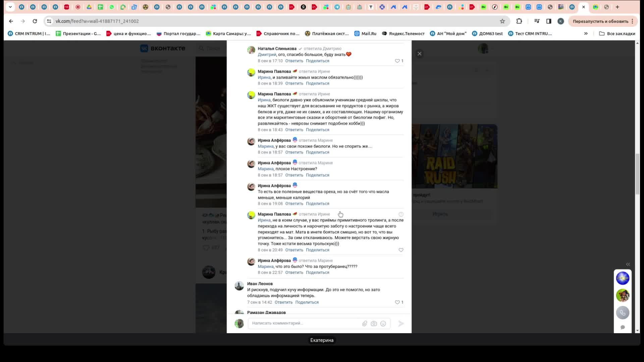The image size is (644, 362).
Task: Click Ответить under Ivan Leonov's comment
Action: [x=283, y=302]
